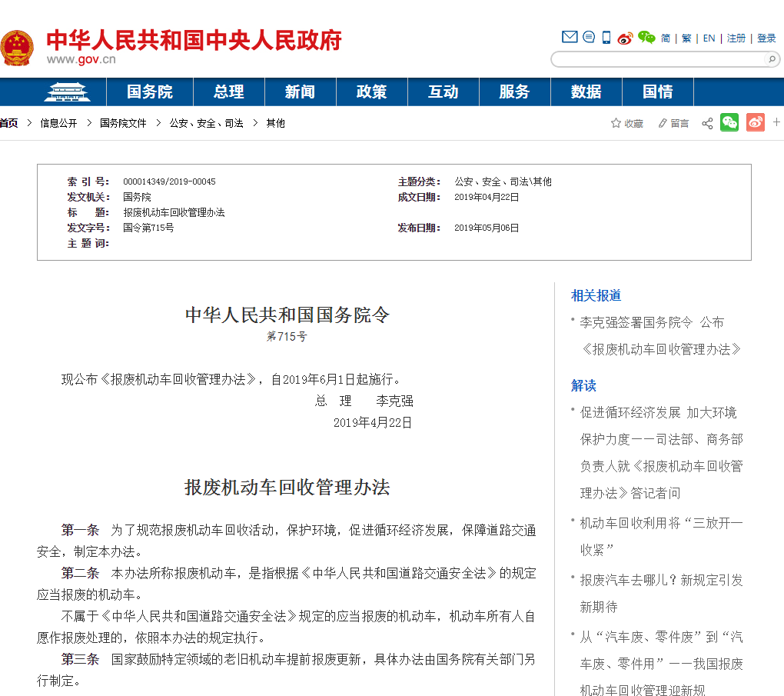Switch language to EN
The image size is (784, 696).
[x=709, y=38]
